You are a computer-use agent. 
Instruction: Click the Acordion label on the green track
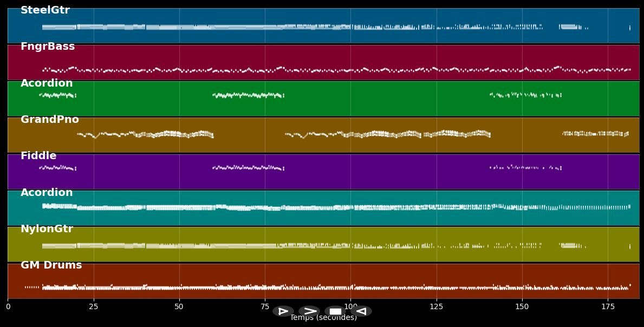[47, 83]
